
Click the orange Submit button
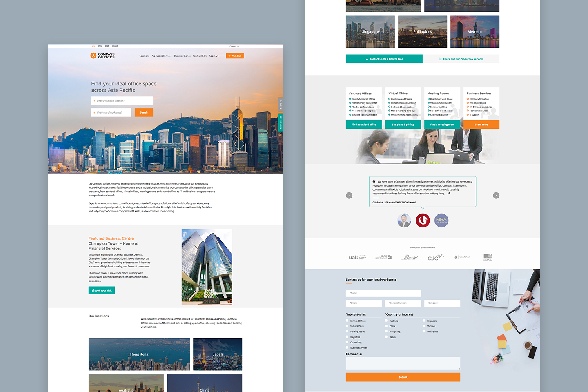(403, 377)
